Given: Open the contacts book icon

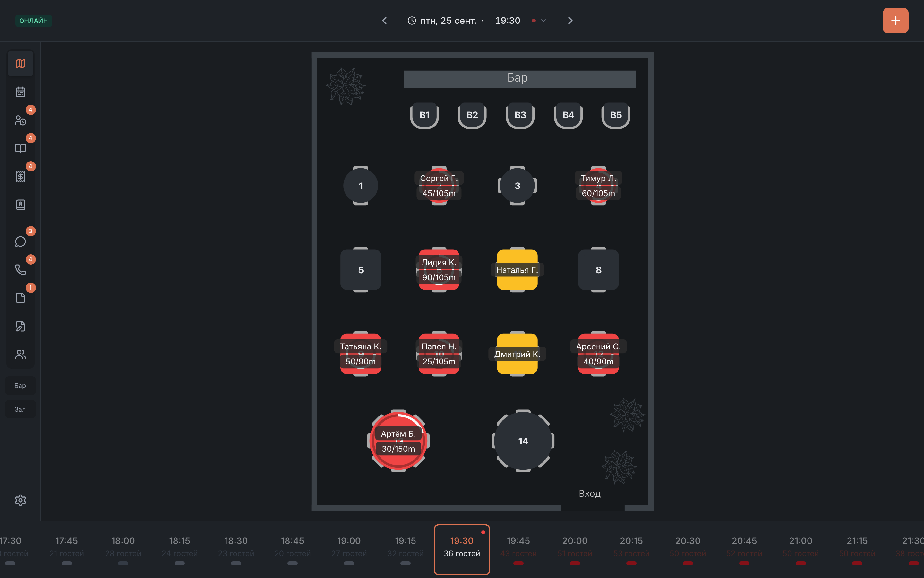Looking at the screenshot, I should coord(21,205).
